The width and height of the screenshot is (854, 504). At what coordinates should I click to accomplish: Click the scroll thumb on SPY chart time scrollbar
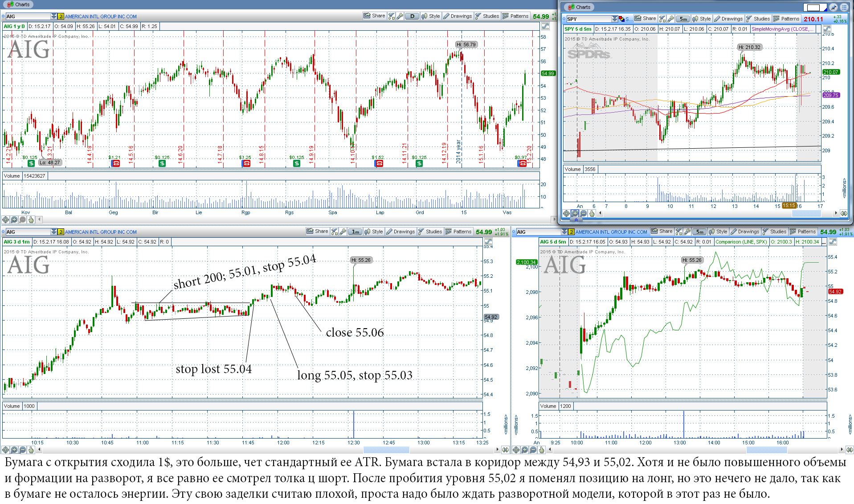coord(806,214)
